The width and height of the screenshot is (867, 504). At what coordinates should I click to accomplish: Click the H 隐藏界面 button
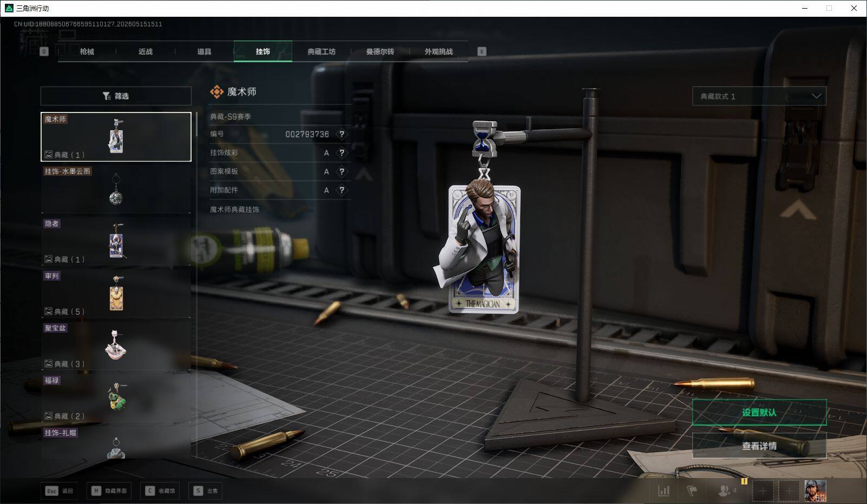109,490
